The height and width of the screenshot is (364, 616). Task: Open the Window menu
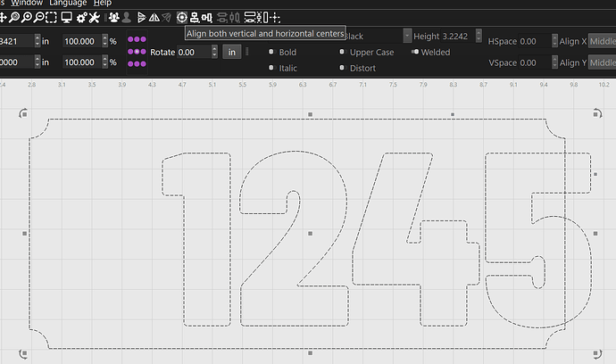click(27, 3)
